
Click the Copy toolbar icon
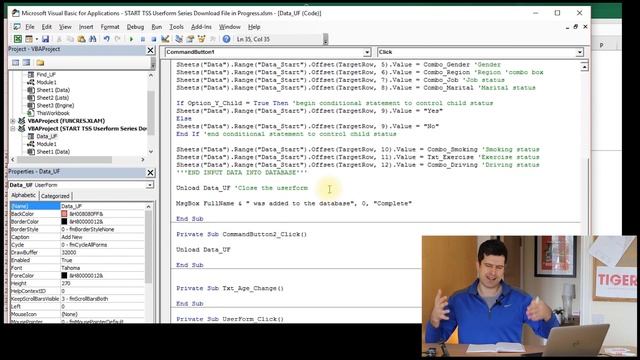(70, 39)
